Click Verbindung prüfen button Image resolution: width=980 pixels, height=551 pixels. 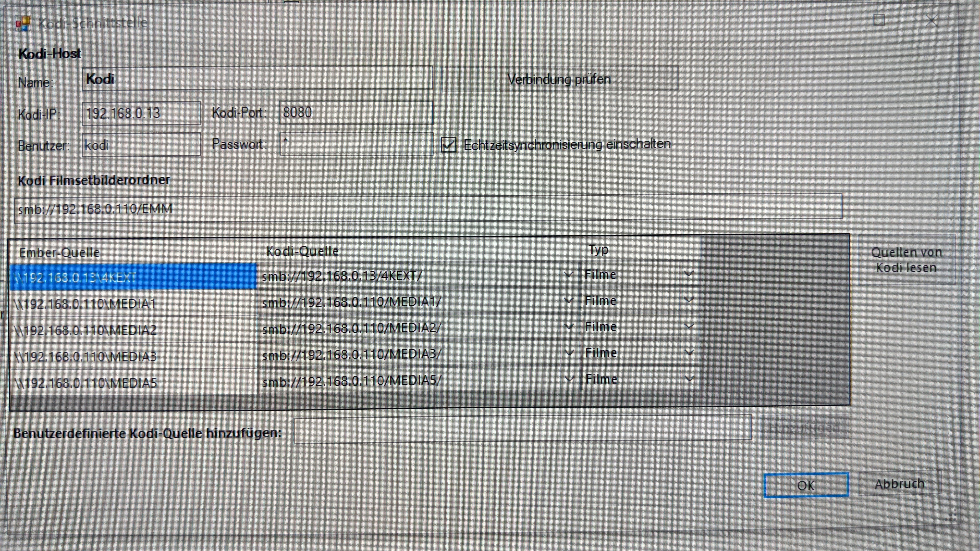coord(560,78)
